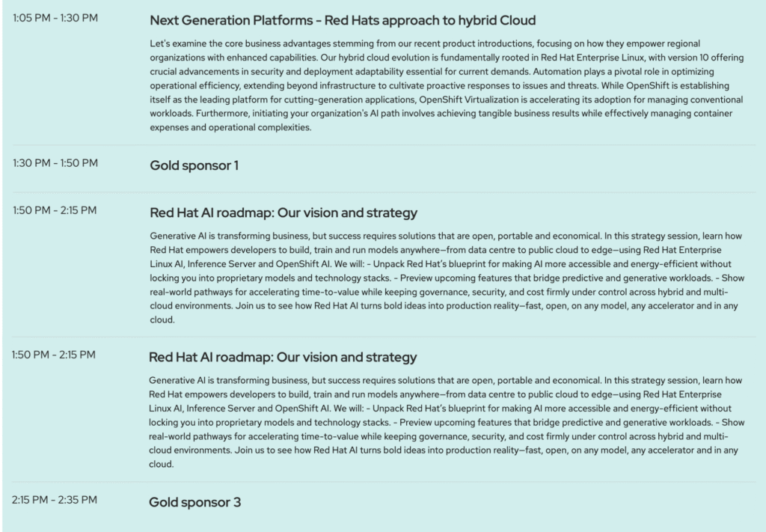Click the 1:30 PM - 1:50 PM time label
The height and width of the screenshot is (532, 766).
(x=55, y=162)
